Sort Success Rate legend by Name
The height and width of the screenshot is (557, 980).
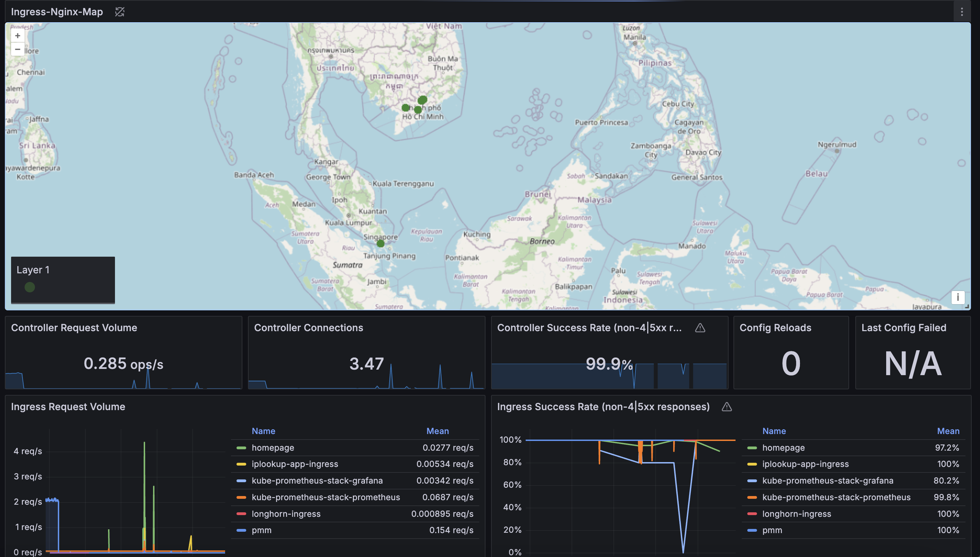(x=774, y=431)
